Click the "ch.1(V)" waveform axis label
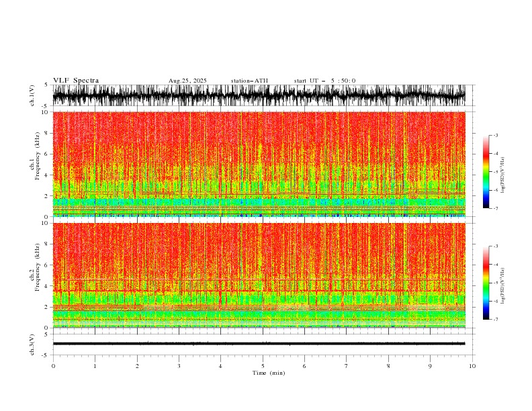Image resolution: width=532 pixels, height=411 pixels. [x=32, y=95]
